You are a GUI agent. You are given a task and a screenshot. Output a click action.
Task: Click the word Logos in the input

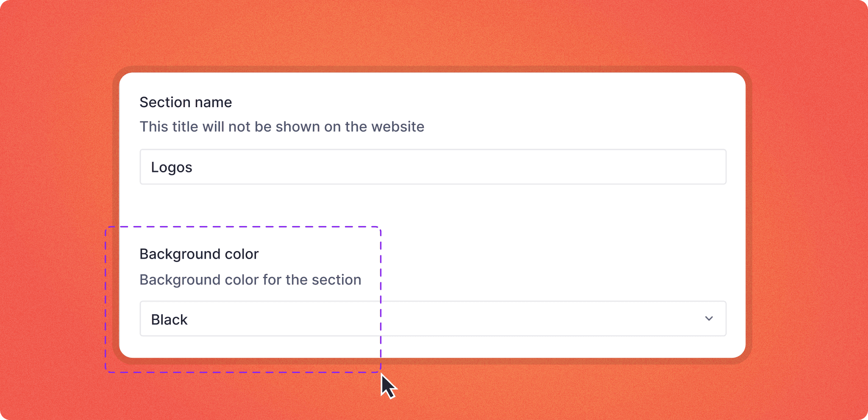click(172, 167)
